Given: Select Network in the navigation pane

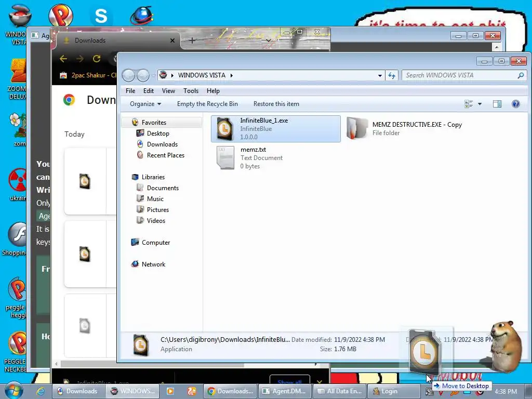Looking at the screenshot, I should pos(153,264).
